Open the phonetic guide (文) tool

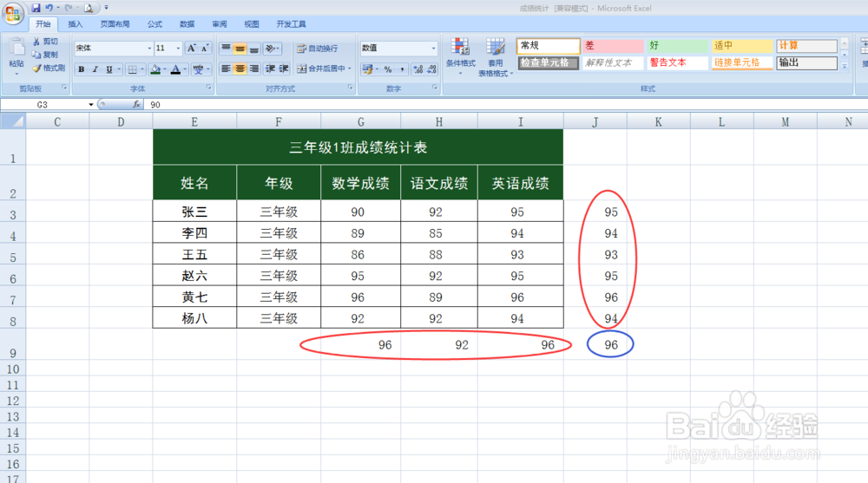[198, 69]
